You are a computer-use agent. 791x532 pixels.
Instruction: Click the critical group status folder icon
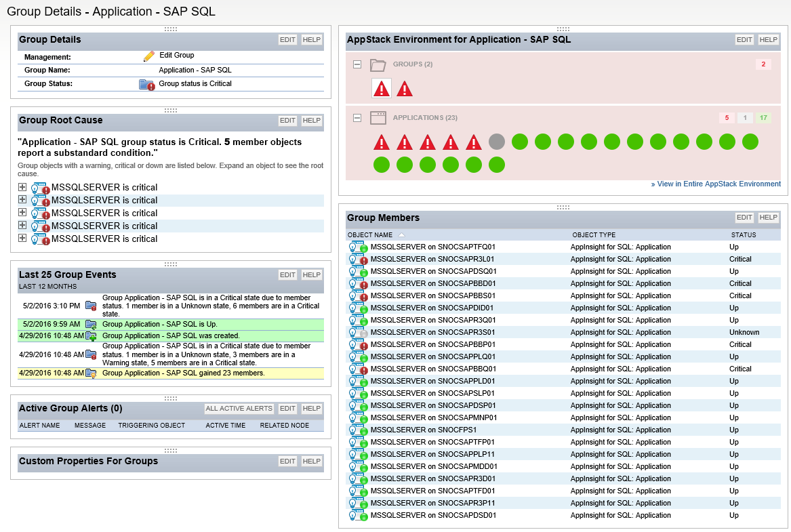coord(146,85)
